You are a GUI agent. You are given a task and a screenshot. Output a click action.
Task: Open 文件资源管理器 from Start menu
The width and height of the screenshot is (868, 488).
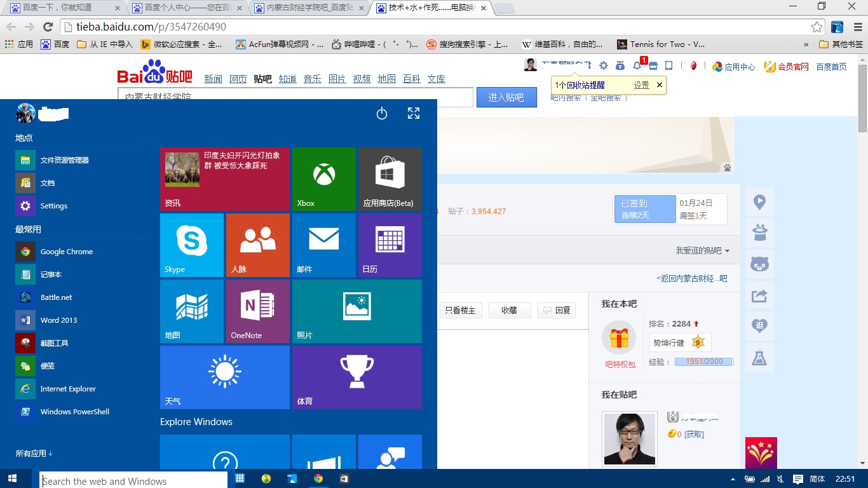(79, 160)
